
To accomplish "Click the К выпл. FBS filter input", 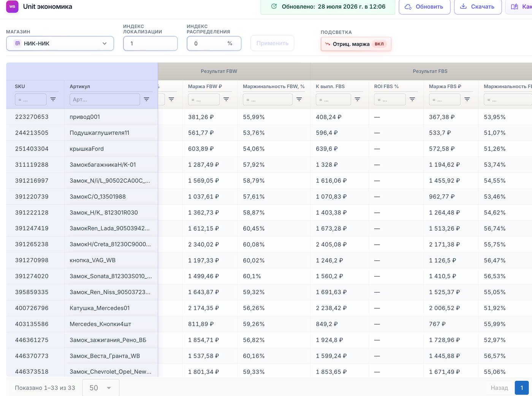I will (x=333, y=99).
